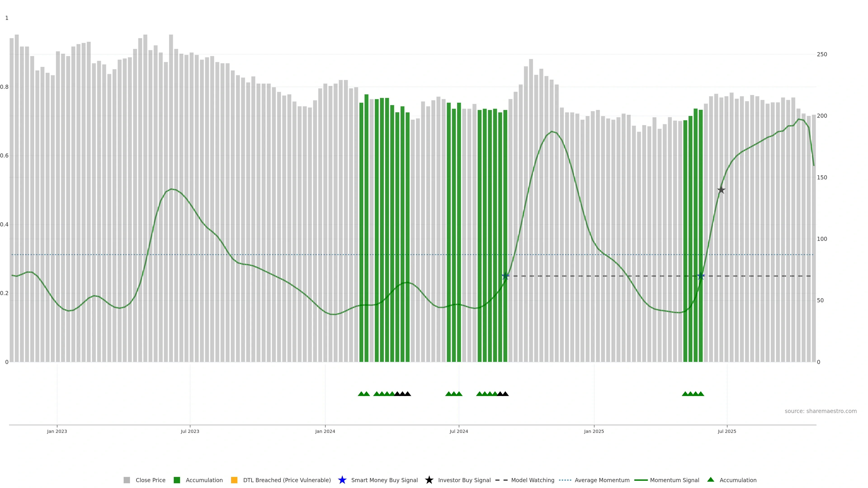This screenshot has height=488, width=868.
Task: Click the Jan 2024 axis label
Action: [x=325, y=431]
